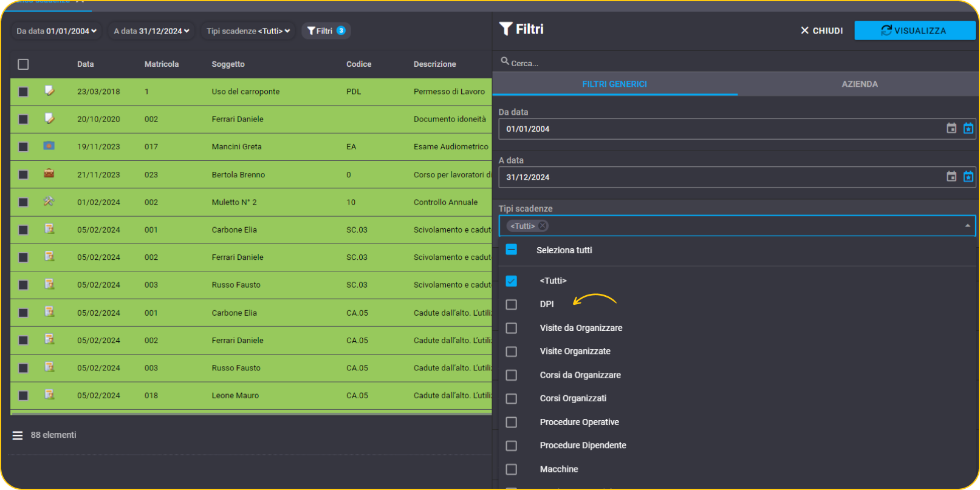Click the tools icon in Muletto N° 2 row
Screen dimensions: 980x490
[x=49, y=201]
